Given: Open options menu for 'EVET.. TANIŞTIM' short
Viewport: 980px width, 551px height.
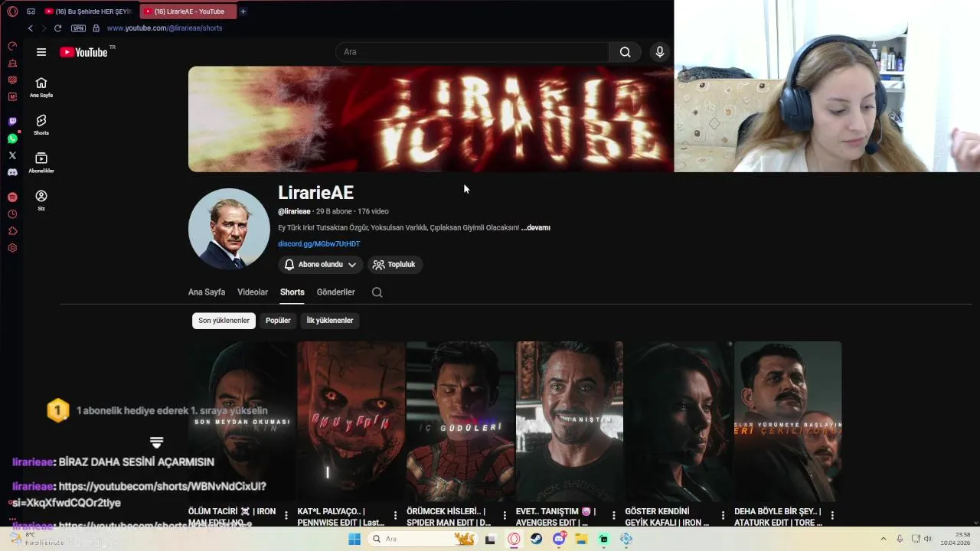Looking at the screenshot, I should [613, 515].
